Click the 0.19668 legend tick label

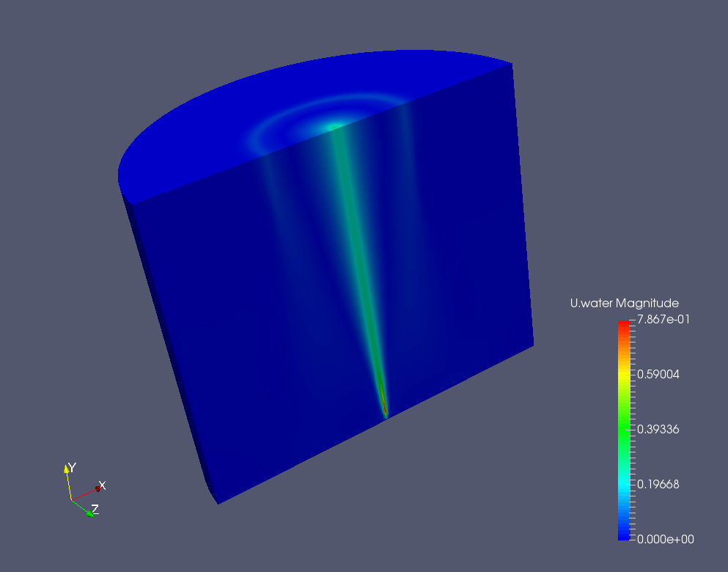[x=658, y=484]
